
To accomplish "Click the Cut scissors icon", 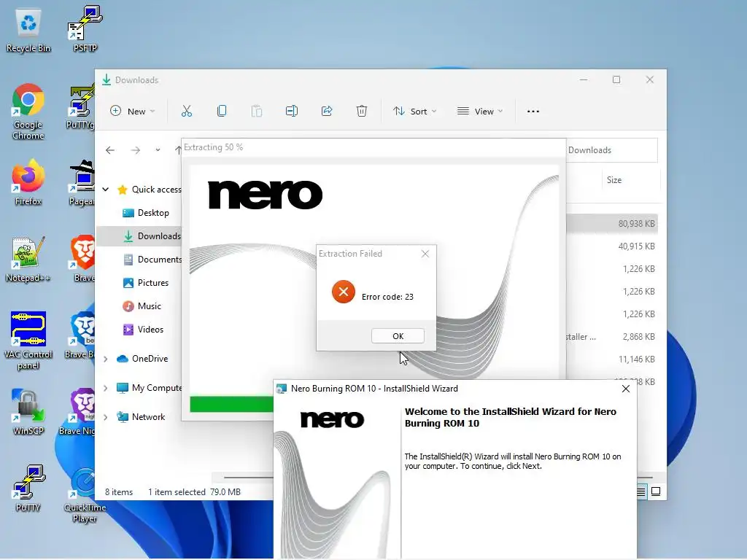I will (187, 111).
